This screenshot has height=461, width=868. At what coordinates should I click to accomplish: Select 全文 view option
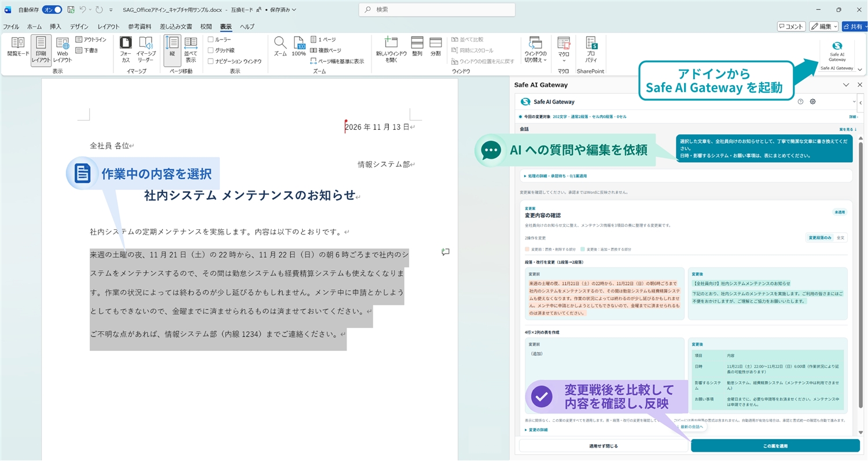coord(841,237)
